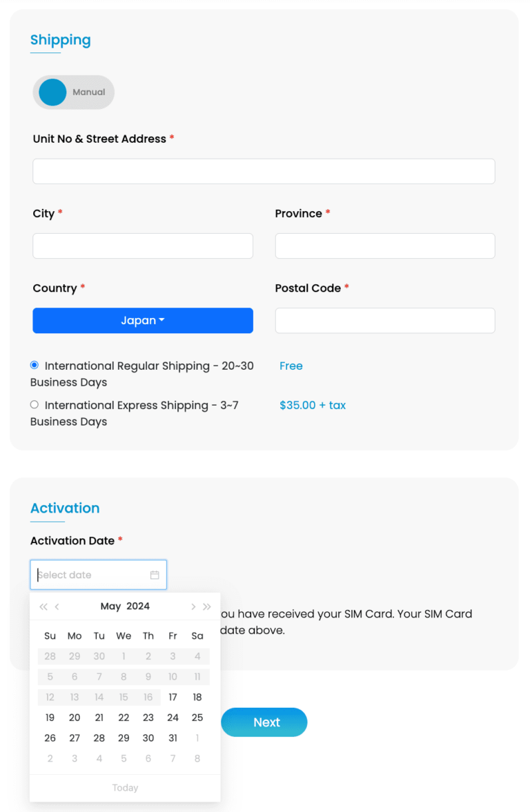The height and width of the screenshot is (812, 530).
Task: Select International Regular Shipping option
Action: pos(35,365)
